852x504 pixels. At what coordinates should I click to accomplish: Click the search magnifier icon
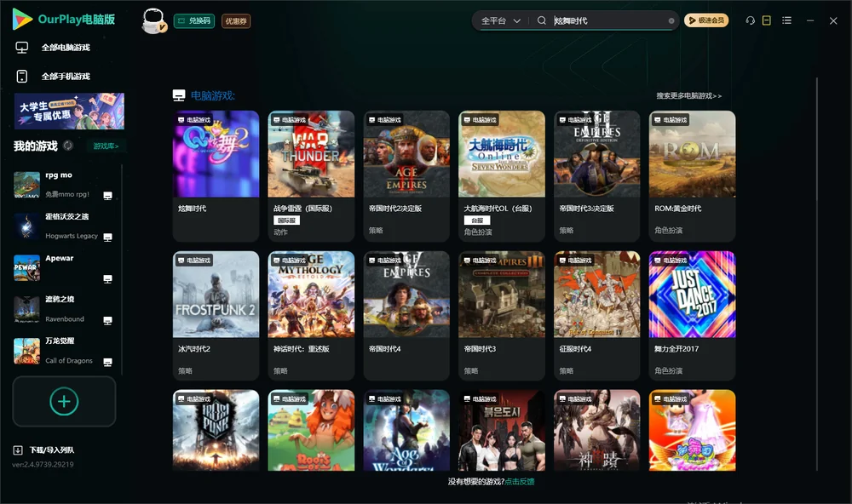point(542,20)
